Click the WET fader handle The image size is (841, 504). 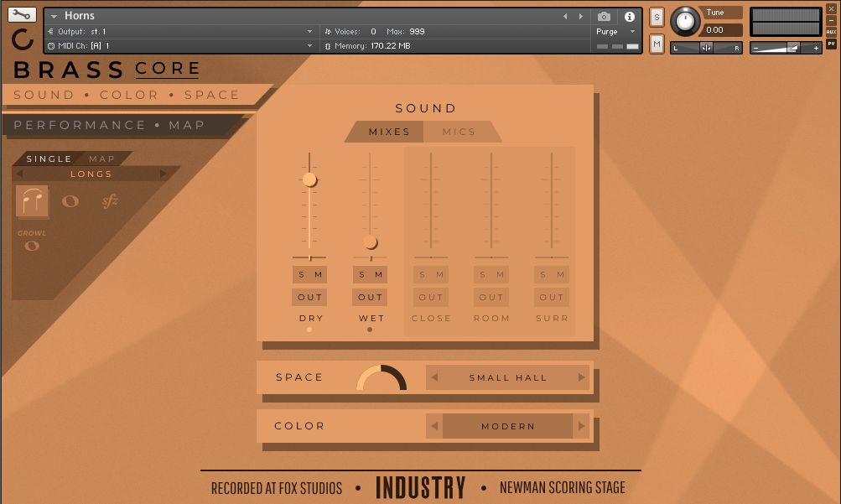(x=370, y=242)
